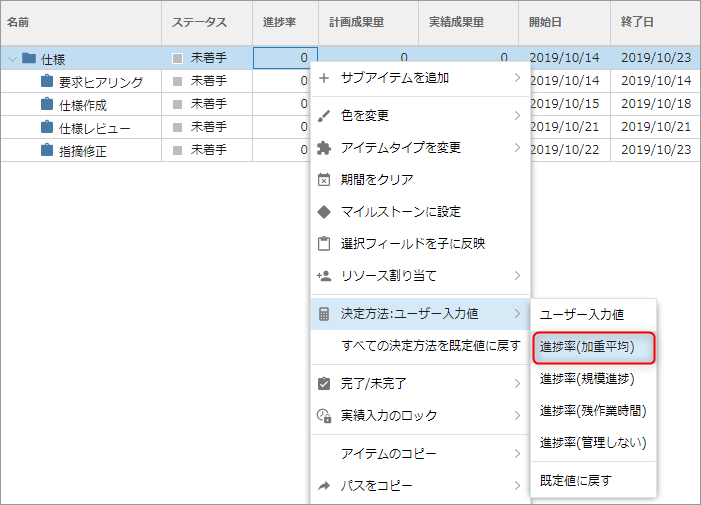701x505 pixels.
Task: Click the status square in the 仕様レビュー row
Action: pos(177,127)
